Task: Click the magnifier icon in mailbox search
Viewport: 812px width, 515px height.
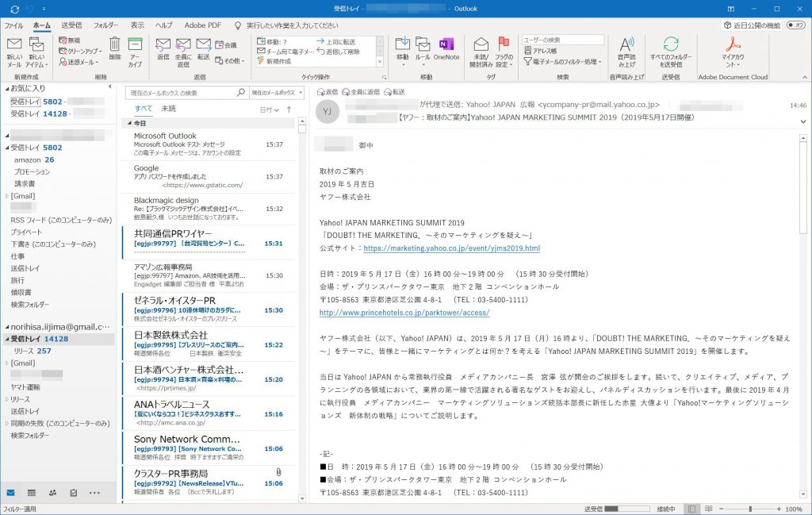Action: click(241, 92)
